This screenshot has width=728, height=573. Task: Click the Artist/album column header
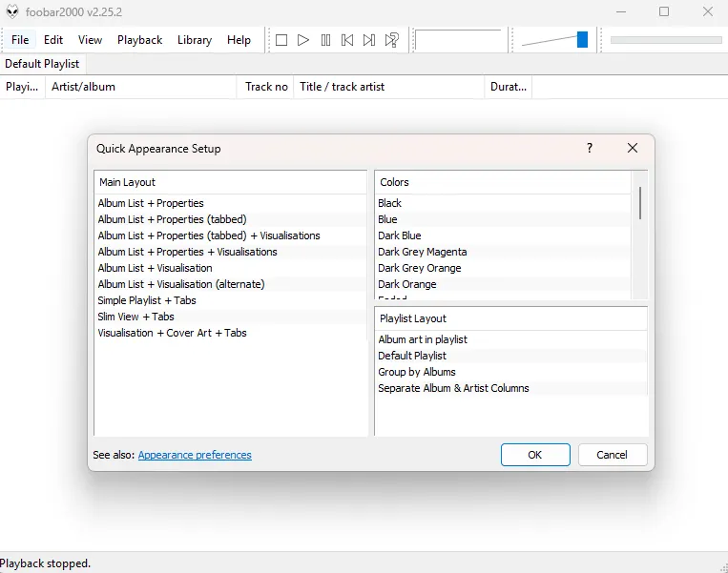click(84, 87)
